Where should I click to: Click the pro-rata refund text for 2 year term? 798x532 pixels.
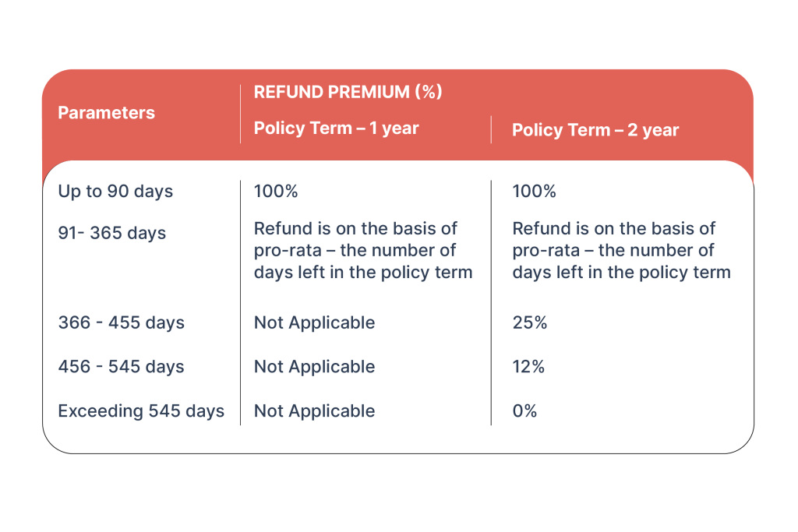621,251
